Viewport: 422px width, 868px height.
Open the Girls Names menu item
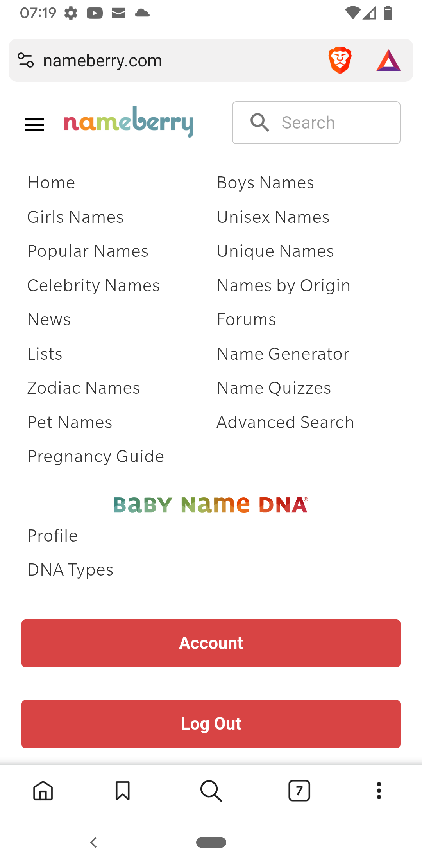coord(75,217)
